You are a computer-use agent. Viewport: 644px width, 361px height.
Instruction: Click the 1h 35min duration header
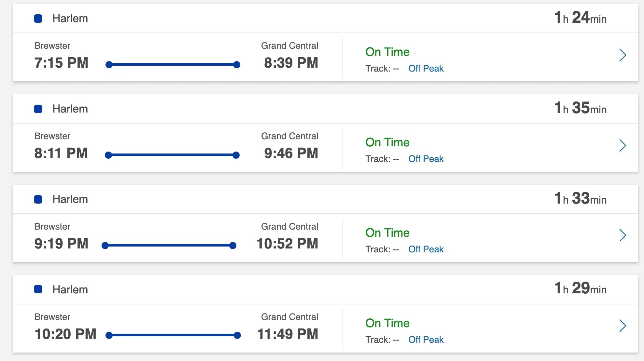click(x=580, y=108)
